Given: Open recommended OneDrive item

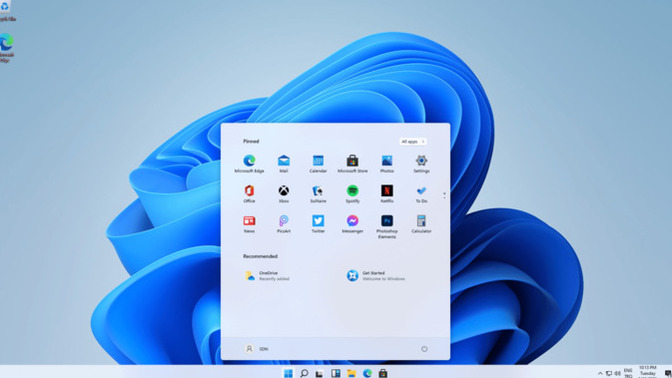Looking at the screenshot, I should point(267,276).
